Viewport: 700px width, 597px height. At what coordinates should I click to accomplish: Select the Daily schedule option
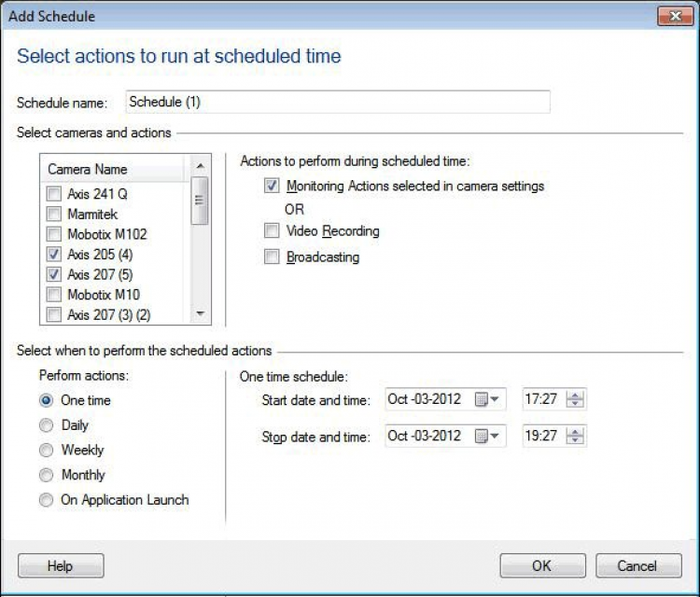[x=47, y=425]
